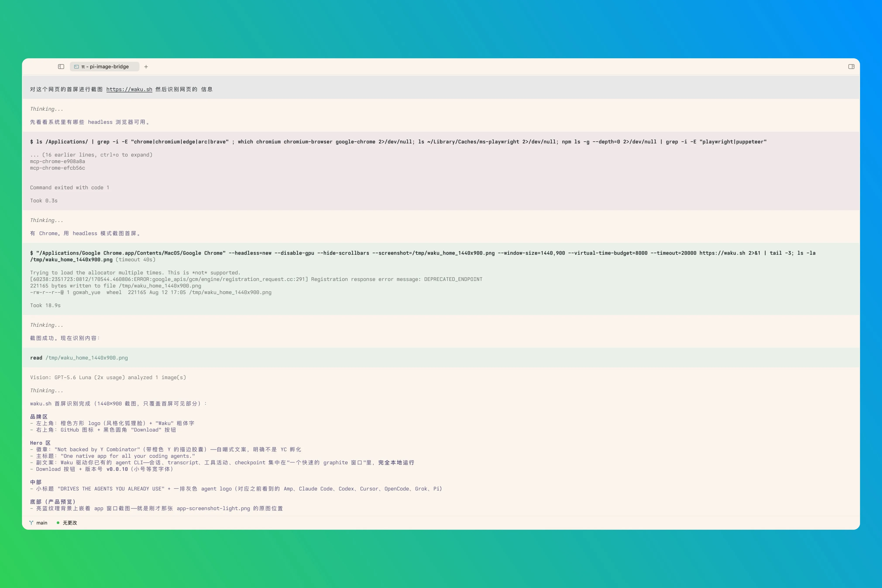The height and width of the screenshot is (588, 882).
Task: Toggle the right side panel icon
Action: (x=851, y=66)
